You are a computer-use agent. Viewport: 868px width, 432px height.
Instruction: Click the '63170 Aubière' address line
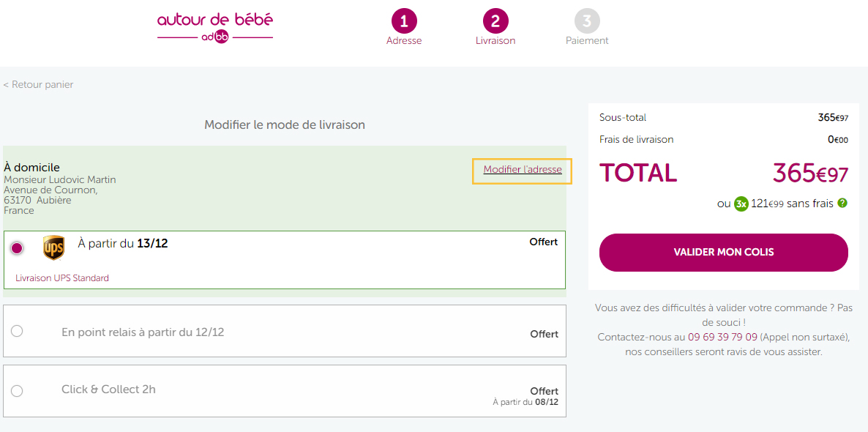tap(37, 200)
